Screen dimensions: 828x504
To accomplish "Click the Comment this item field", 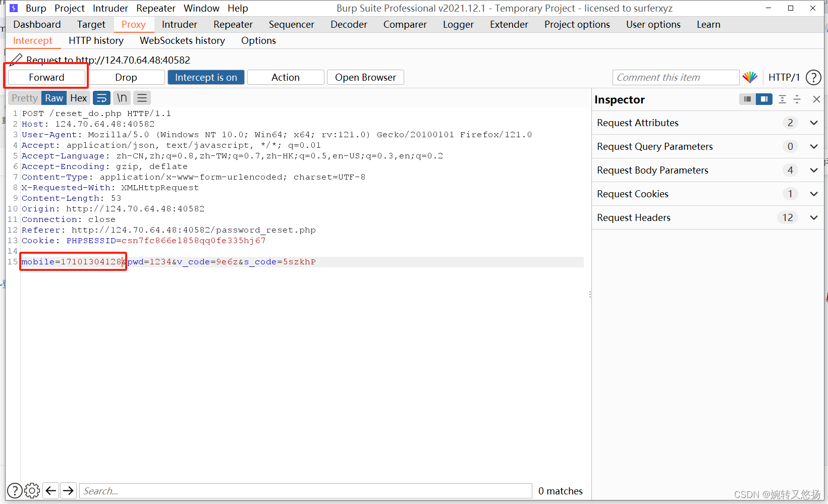I will tap(676, 77).
